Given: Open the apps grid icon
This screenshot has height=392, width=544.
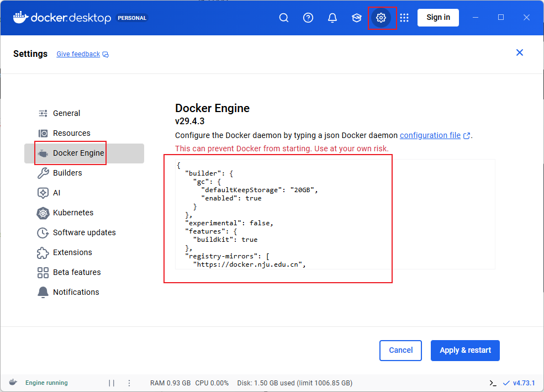Looking at the screenshot, I should point(404,18).
